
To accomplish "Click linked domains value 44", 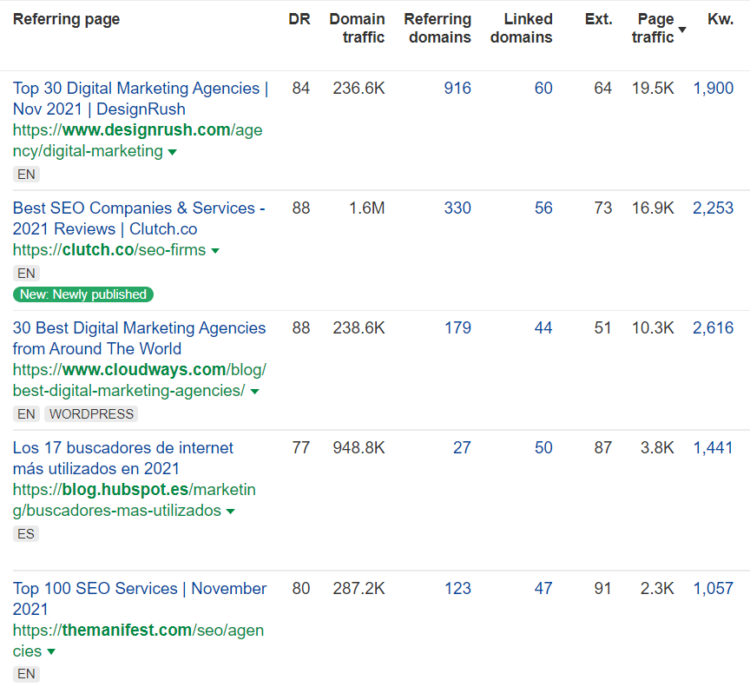I will [x=543, y=328].
